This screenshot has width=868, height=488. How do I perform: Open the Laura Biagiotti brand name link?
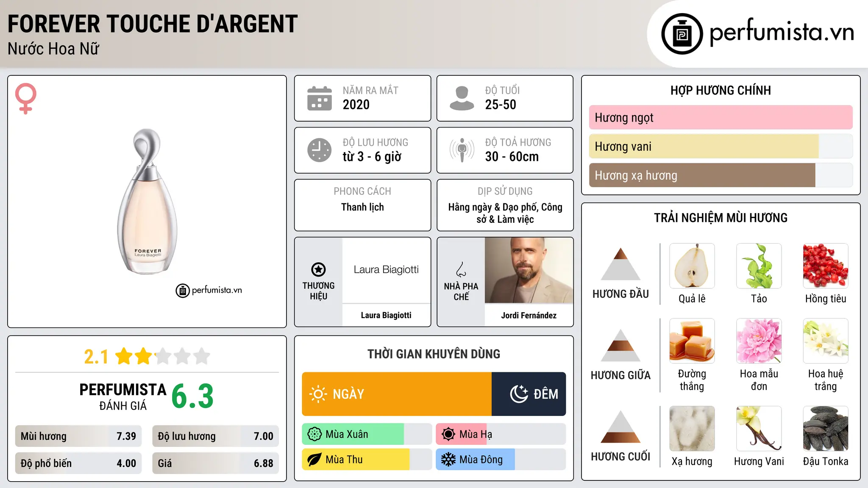tap(386, 315)
